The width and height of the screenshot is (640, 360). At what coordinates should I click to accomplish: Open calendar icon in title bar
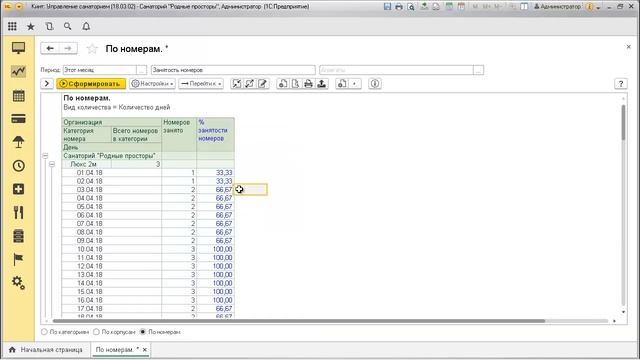coord(461,7)
